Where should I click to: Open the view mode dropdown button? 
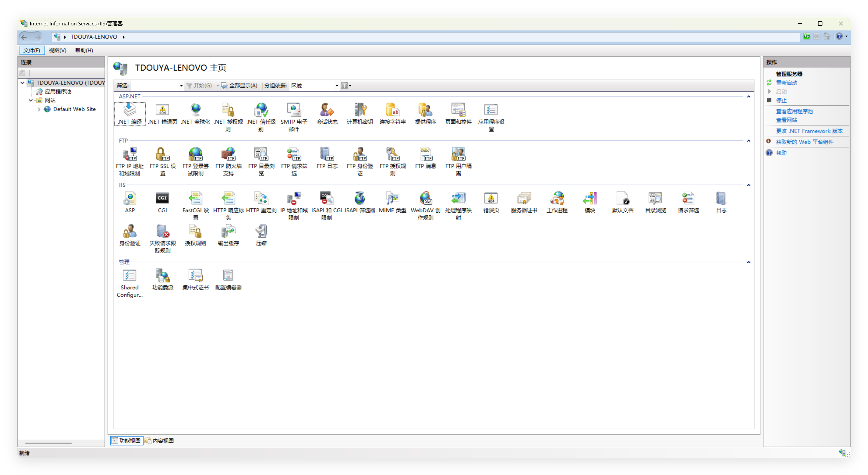(346, 86)
